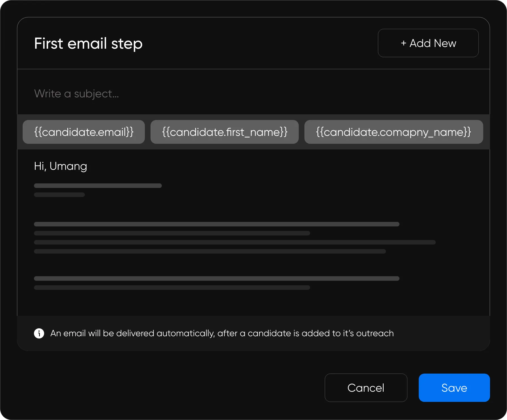Insert the {{candidate.email}} variable chip

click(x=84, y=132)
